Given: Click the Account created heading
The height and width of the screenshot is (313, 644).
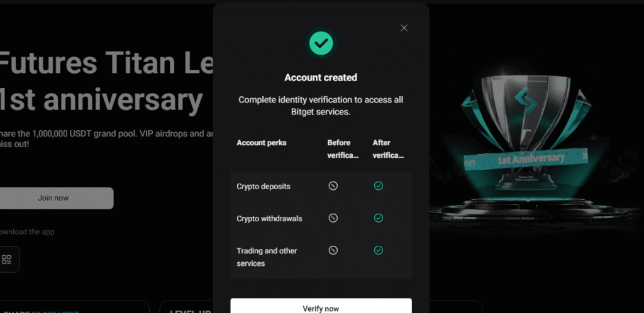Looking at the screenshot, I should point(321,78).
